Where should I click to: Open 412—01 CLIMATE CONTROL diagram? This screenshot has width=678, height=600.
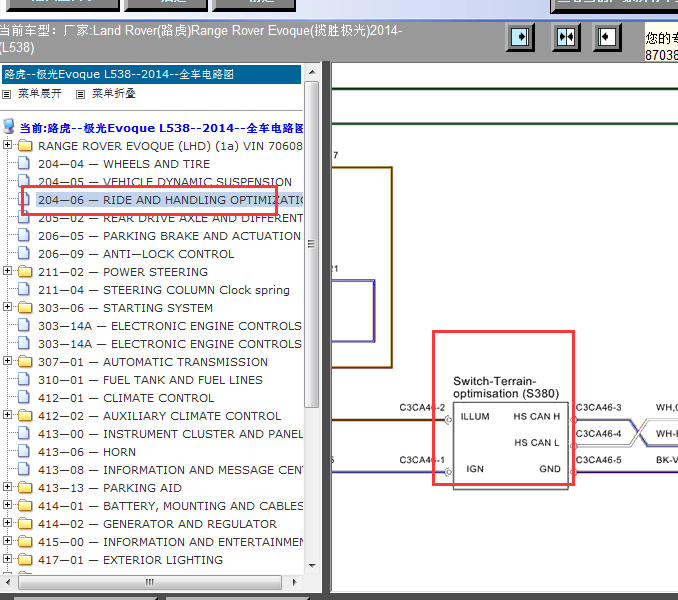[x=126, y=398]
